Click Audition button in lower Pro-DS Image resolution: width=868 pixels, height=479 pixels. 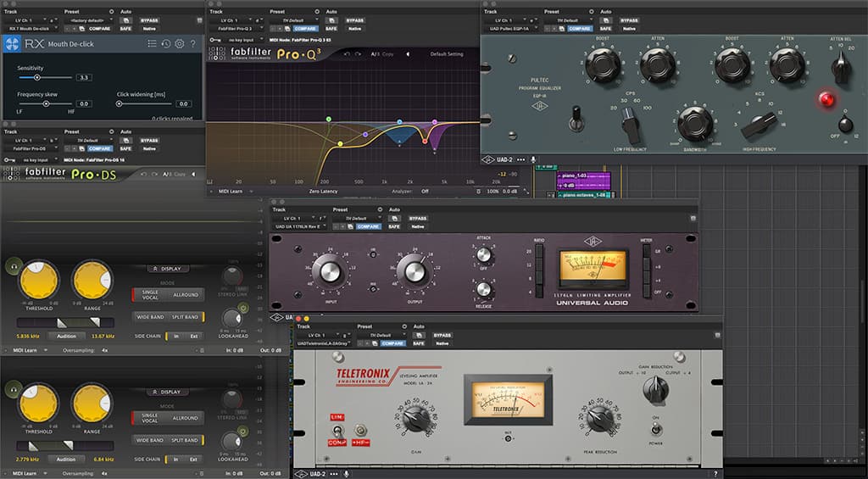pyautogui.click(x=66, y=459)
